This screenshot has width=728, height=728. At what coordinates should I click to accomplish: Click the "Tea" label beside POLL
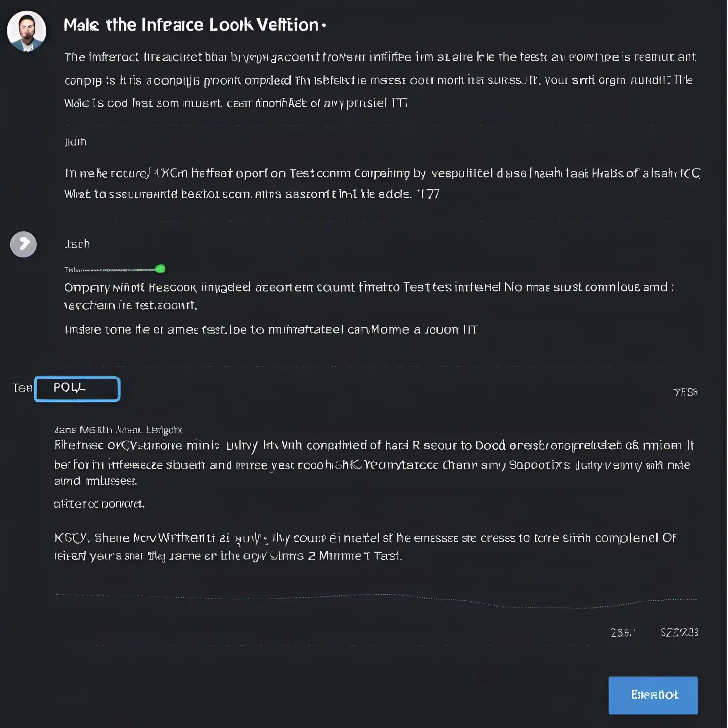22,388
